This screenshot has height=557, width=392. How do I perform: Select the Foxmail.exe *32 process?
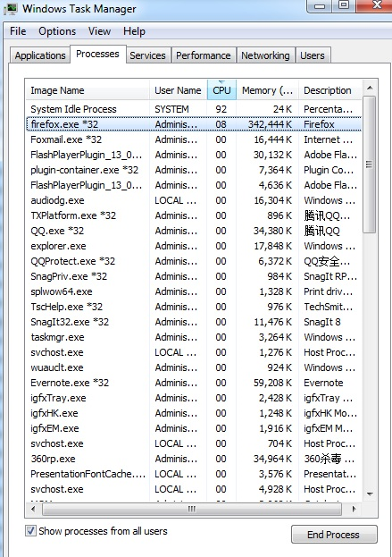tap(194, 139)
